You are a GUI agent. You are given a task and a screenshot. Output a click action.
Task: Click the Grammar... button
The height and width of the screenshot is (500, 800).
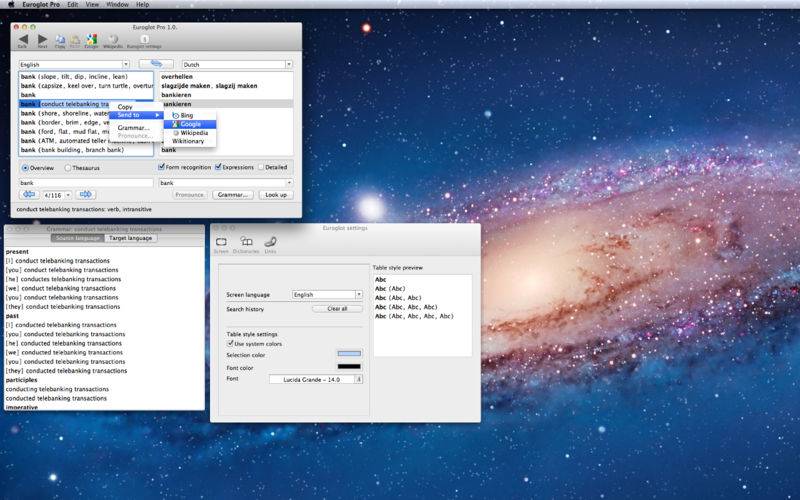[233, 194]
